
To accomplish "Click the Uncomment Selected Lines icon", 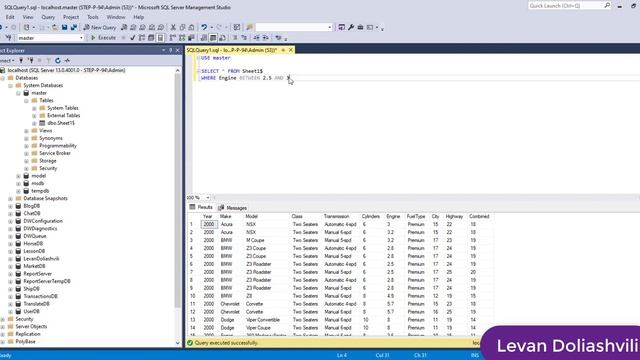I will click(244, 38).
